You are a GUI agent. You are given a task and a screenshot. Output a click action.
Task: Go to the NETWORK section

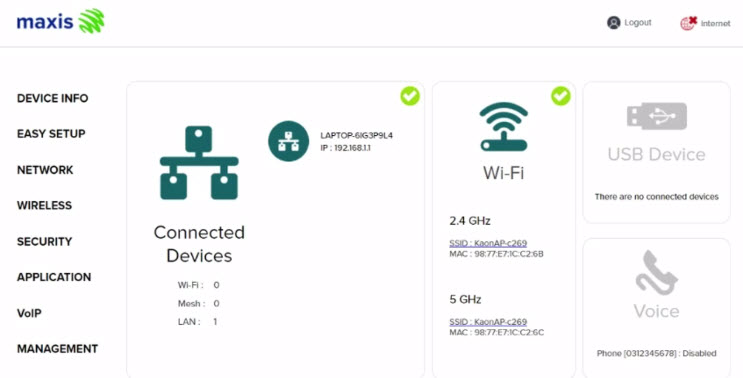(x=45, y=170)
